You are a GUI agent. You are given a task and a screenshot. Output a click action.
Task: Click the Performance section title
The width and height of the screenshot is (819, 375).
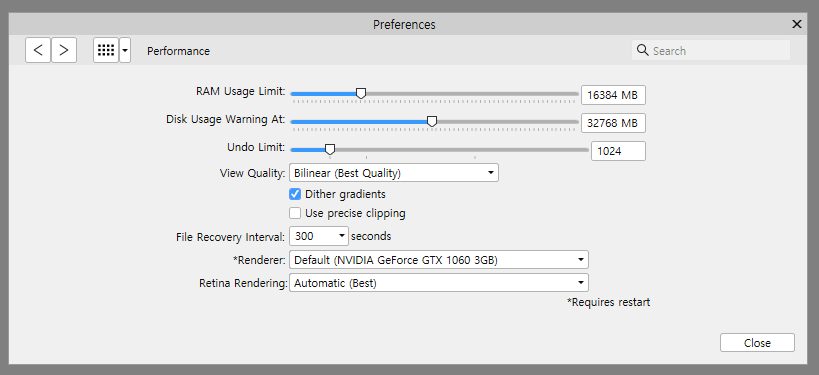pos(178,51)
